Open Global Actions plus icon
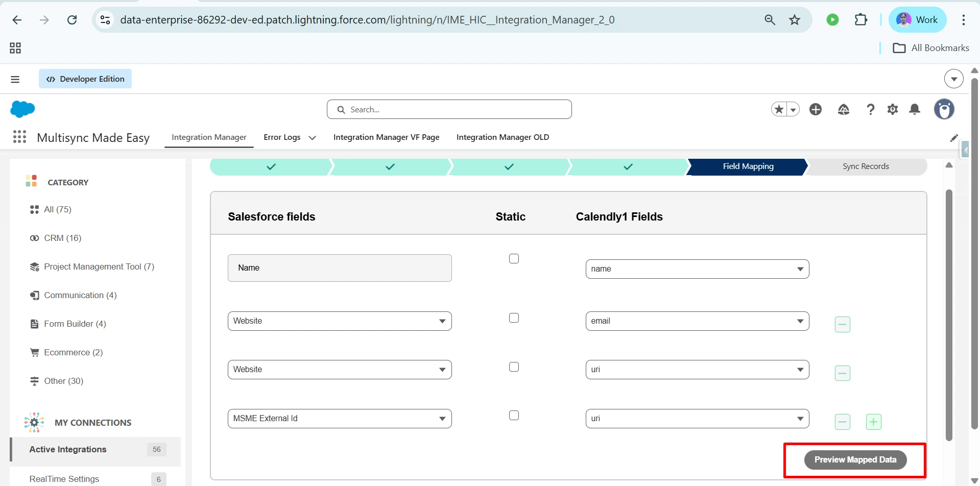The image size is (980, 486). [816, 109]
